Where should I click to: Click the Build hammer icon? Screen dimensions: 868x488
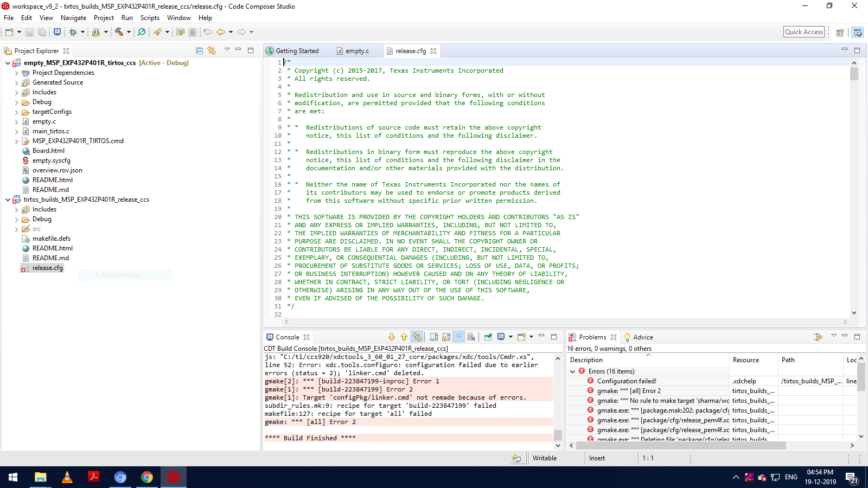coord(119,32)
